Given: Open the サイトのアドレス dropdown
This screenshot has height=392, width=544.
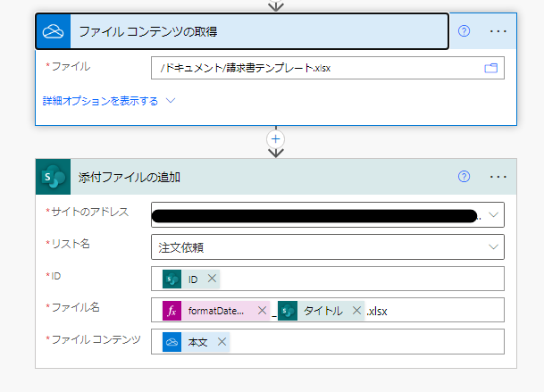Looking at the screenshot, I should pos(493,214).
